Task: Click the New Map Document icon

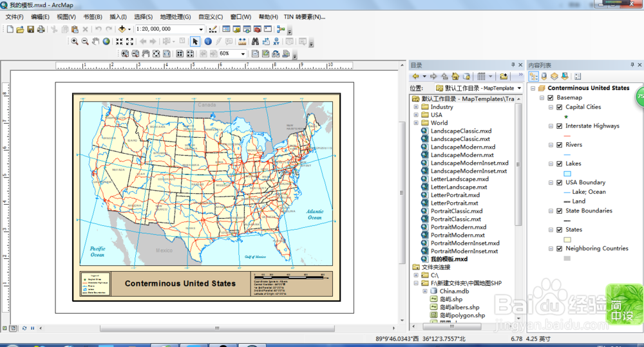Action: pos(10,29)
